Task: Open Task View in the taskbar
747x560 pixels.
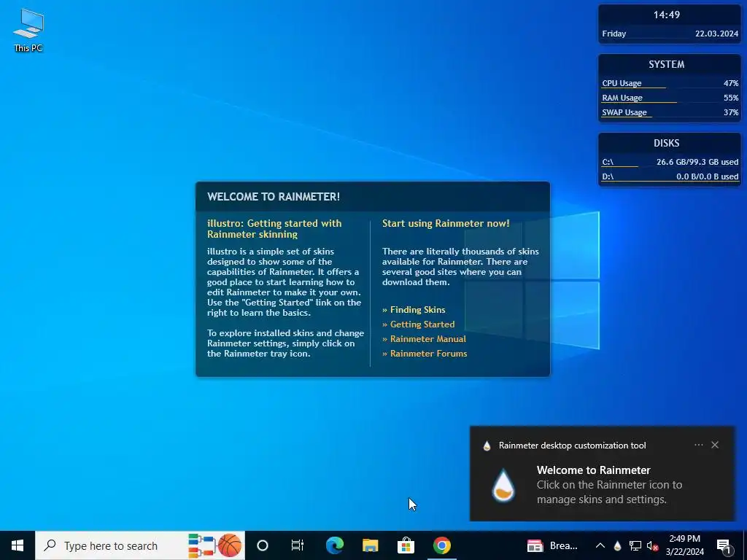Action: pyautogui.click(x=298, y=545)
